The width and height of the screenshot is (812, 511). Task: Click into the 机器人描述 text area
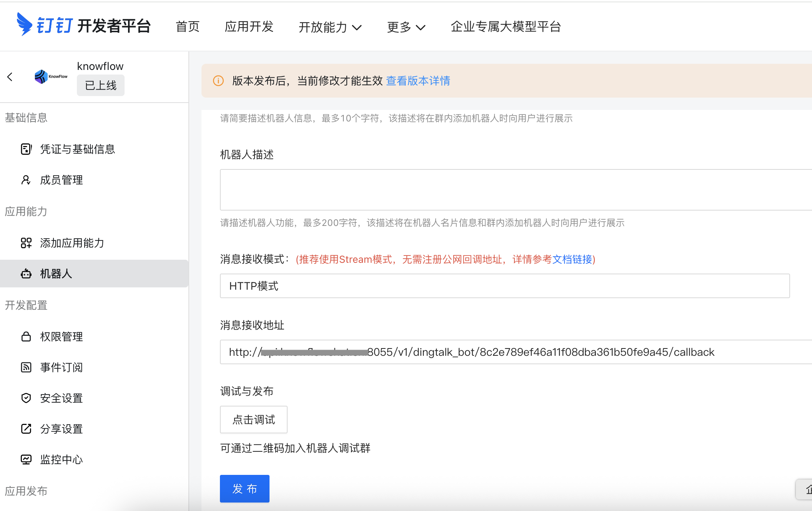click(x=515, y=190)
